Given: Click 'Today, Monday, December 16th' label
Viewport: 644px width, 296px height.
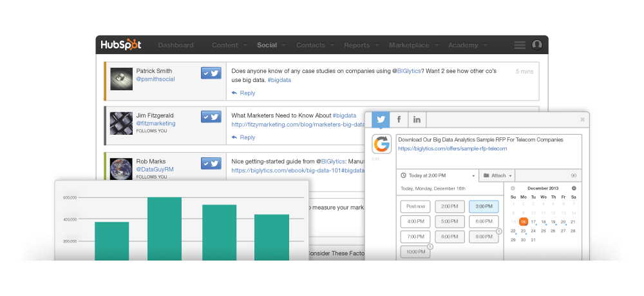Looking at the screenshot, I should [433, 189].
